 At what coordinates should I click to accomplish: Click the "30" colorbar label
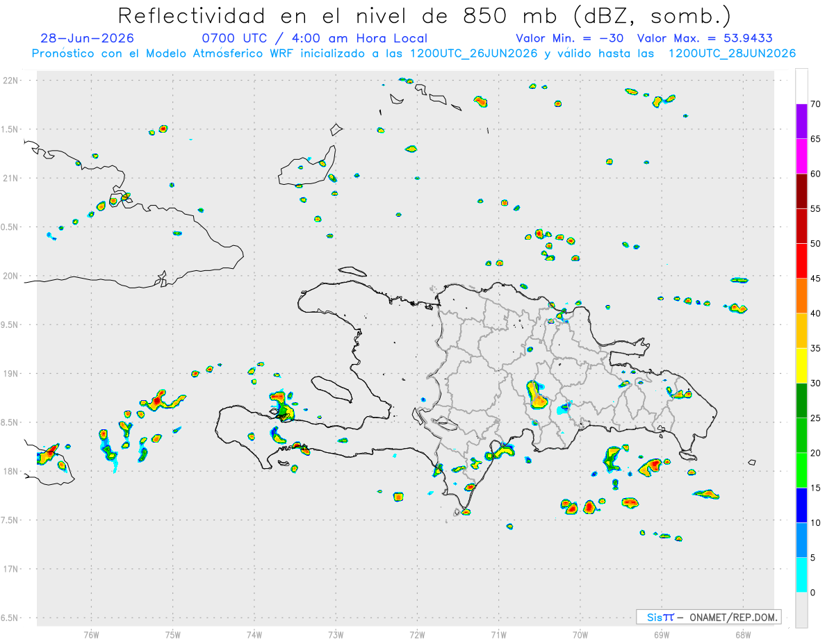[816, 383]
